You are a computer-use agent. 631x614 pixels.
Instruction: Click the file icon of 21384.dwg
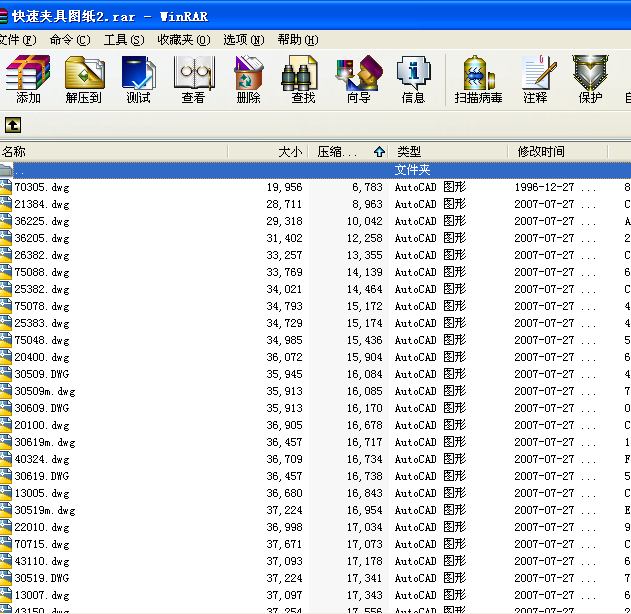coord(6,204)
